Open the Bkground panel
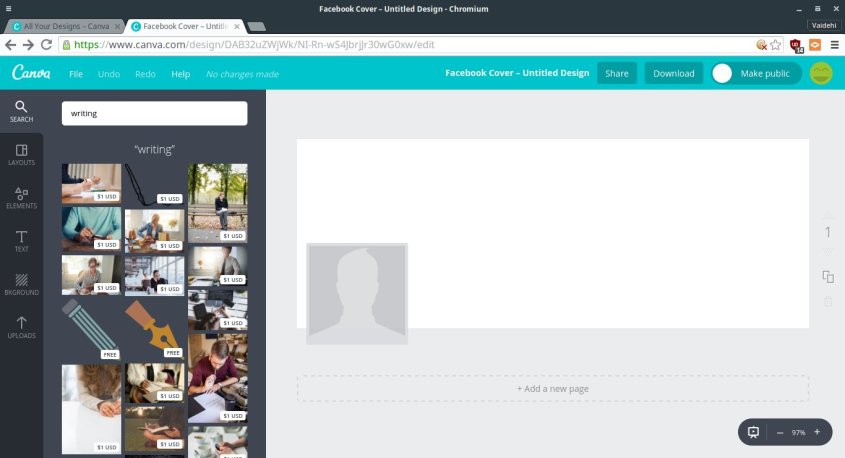Screen dimensions: 845x458 click(x=21, y=284)
